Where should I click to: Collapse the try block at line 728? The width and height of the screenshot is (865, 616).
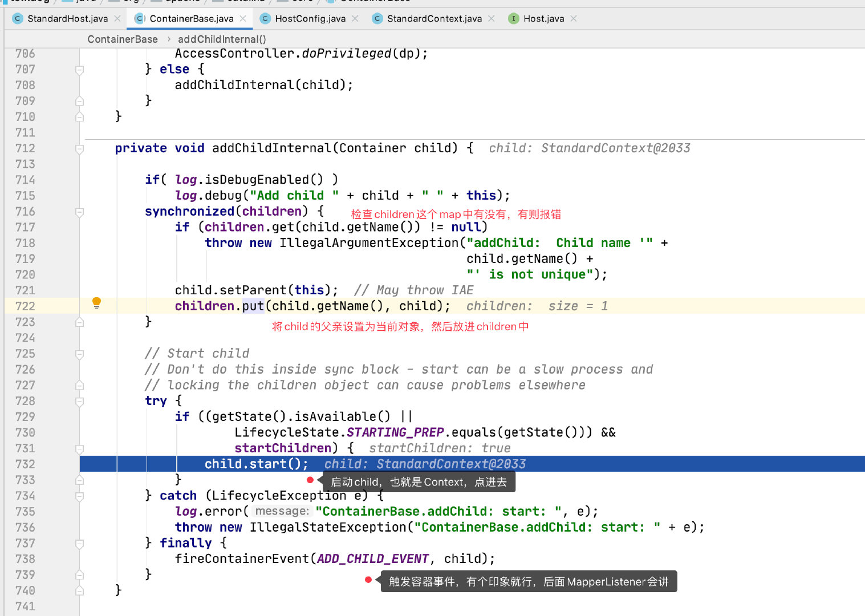pyautogui.click(x=80, y=402)
